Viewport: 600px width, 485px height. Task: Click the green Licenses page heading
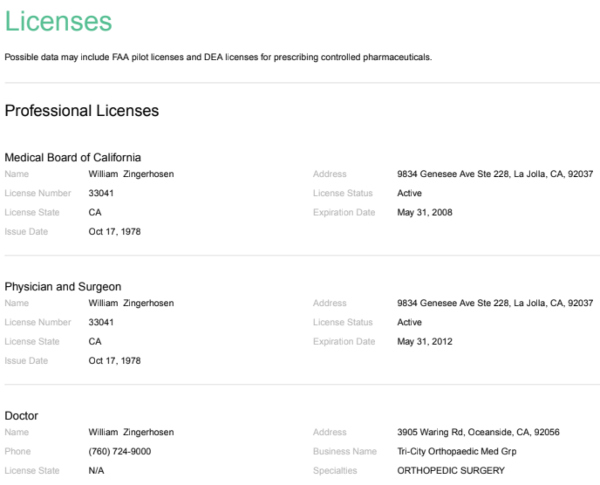(x=59, y=22)
